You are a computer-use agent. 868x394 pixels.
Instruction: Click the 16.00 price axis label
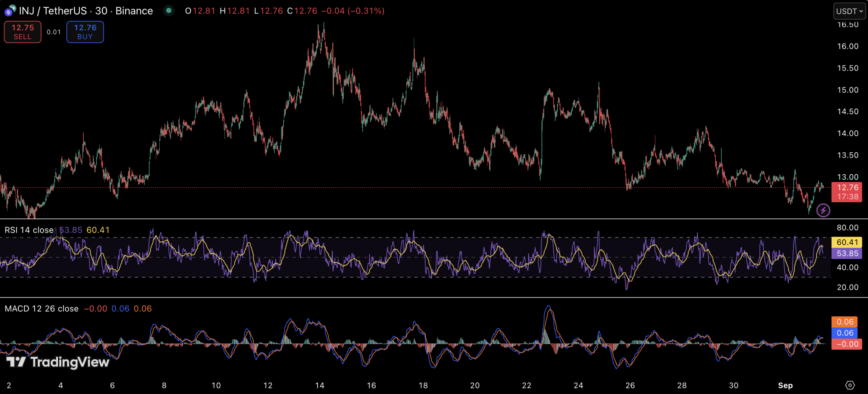tap(848, 46)
